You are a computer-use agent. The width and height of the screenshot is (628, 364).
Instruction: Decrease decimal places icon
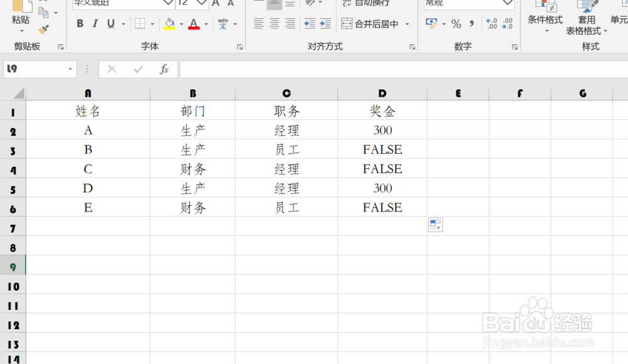(507, 24)
